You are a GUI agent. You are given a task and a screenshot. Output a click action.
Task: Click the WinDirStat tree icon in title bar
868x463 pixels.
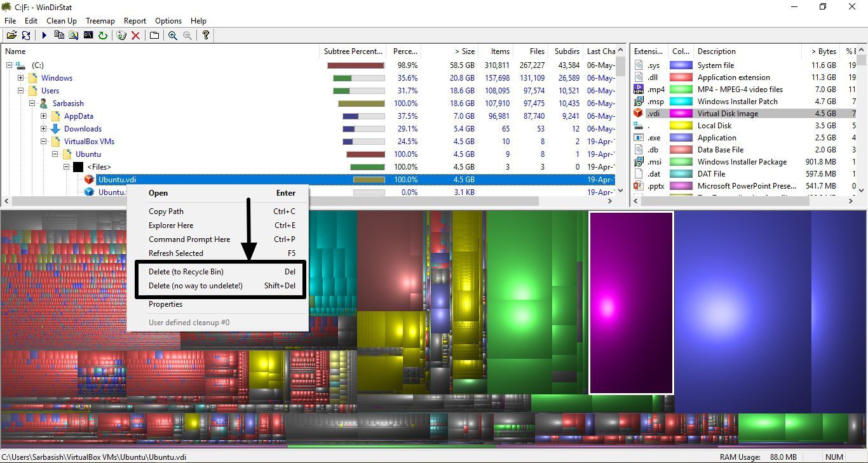tap(7, 6)
